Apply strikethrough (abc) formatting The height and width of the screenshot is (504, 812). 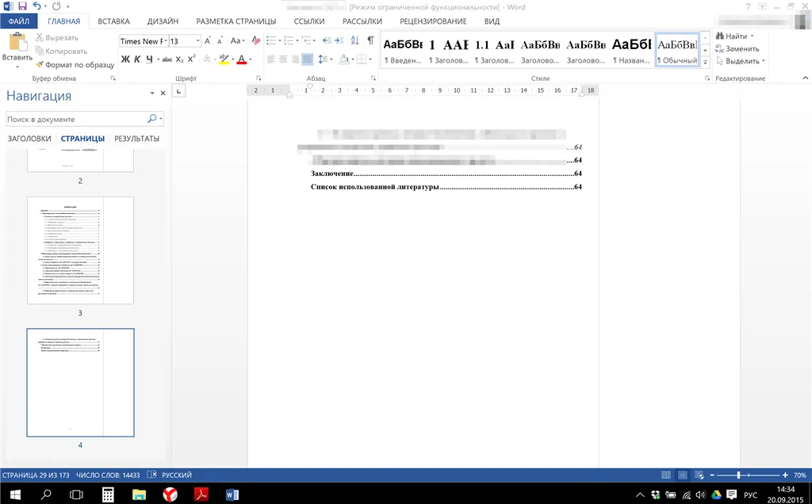167,59
